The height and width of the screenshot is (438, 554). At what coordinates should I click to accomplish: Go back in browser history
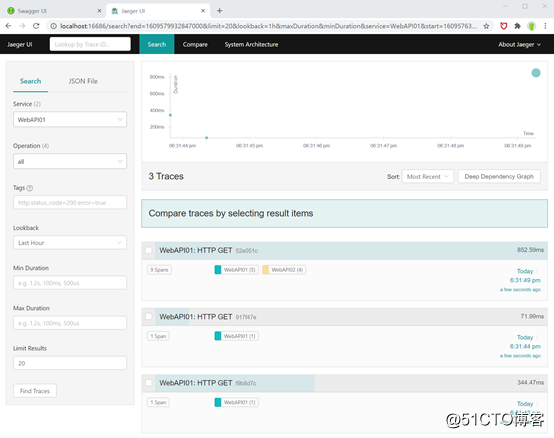click(8, 26)
